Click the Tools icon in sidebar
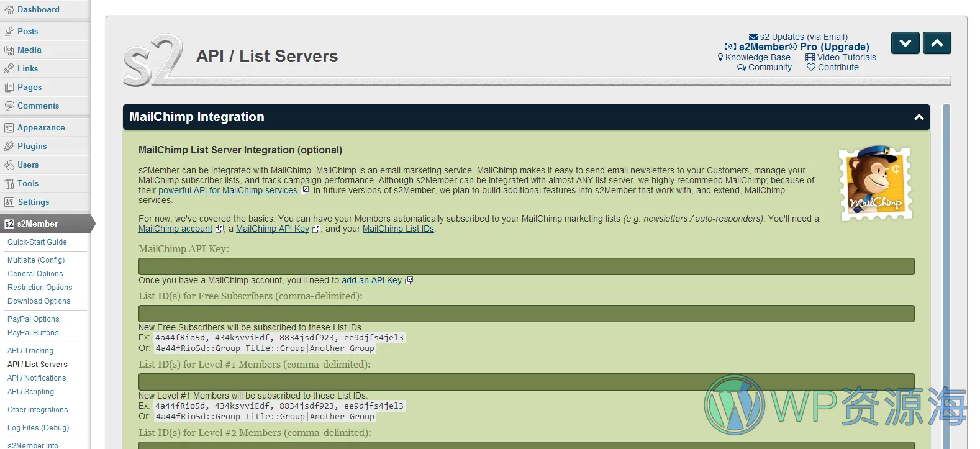Screen dimensions: 980x449 tap(9, 183)
